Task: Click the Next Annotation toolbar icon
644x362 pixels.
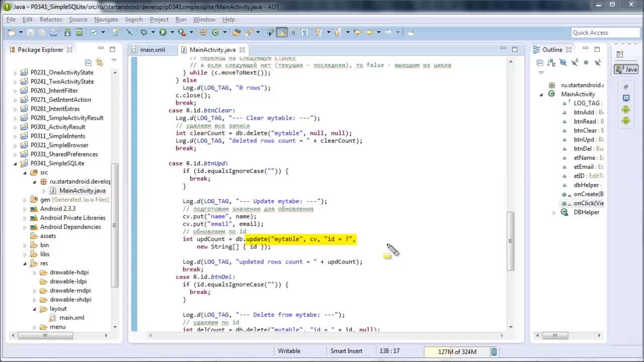Action: (x=318, y=33)
